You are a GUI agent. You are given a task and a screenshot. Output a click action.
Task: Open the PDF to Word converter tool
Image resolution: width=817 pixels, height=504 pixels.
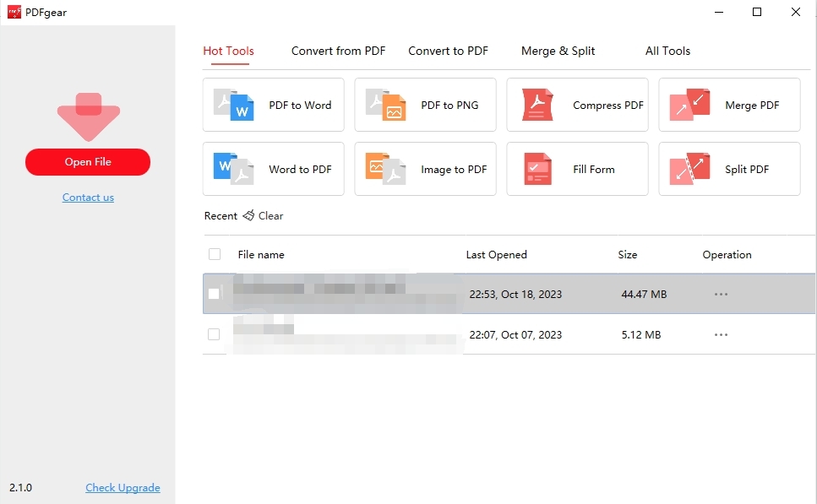point(272,105)
